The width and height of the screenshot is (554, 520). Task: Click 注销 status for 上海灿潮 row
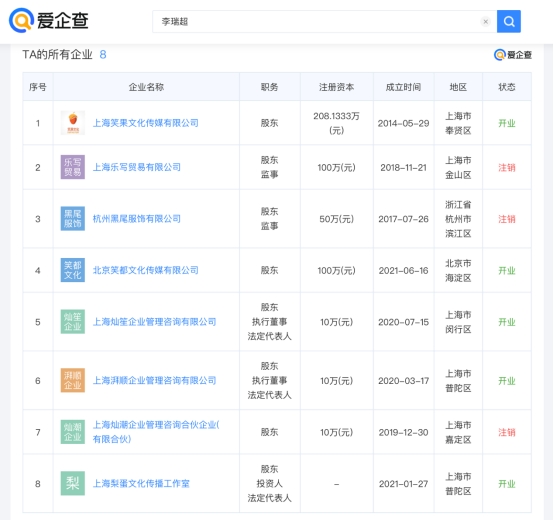[507, 432]
